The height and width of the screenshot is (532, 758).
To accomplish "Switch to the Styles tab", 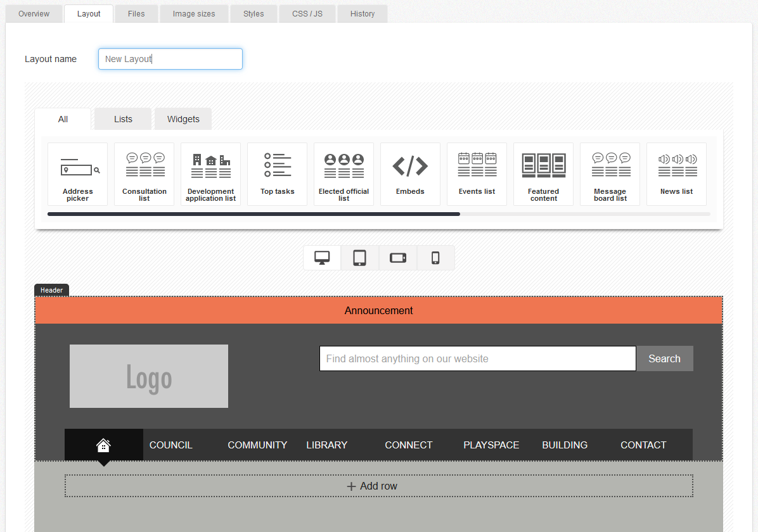I will click(x=253, y=13).
